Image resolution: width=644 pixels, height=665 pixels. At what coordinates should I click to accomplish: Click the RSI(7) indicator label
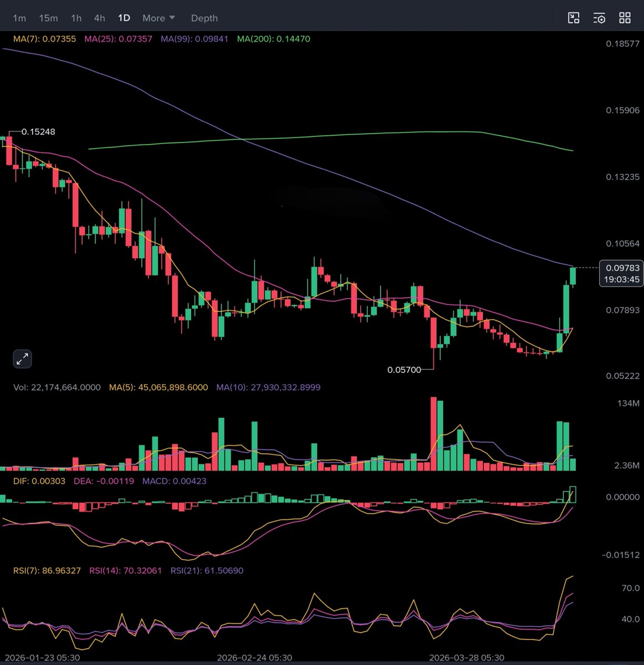[x=47, y=570]
